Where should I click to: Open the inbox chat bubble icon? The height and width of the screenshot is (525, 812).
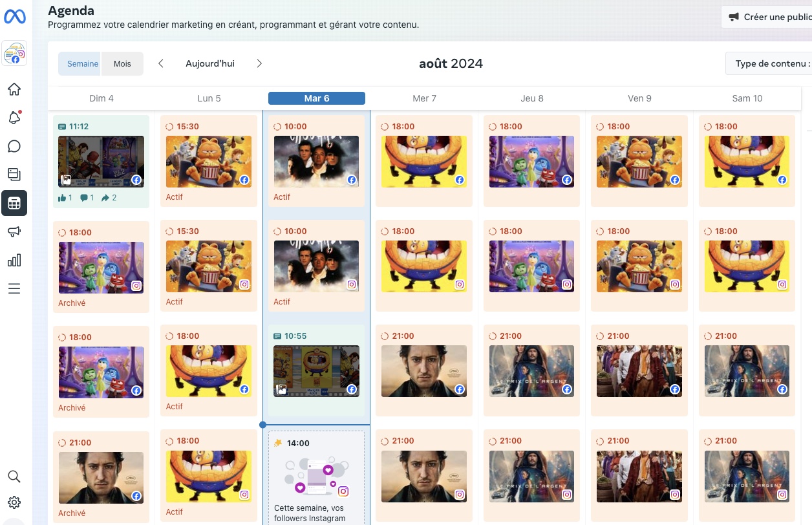[x=14, y=146]
